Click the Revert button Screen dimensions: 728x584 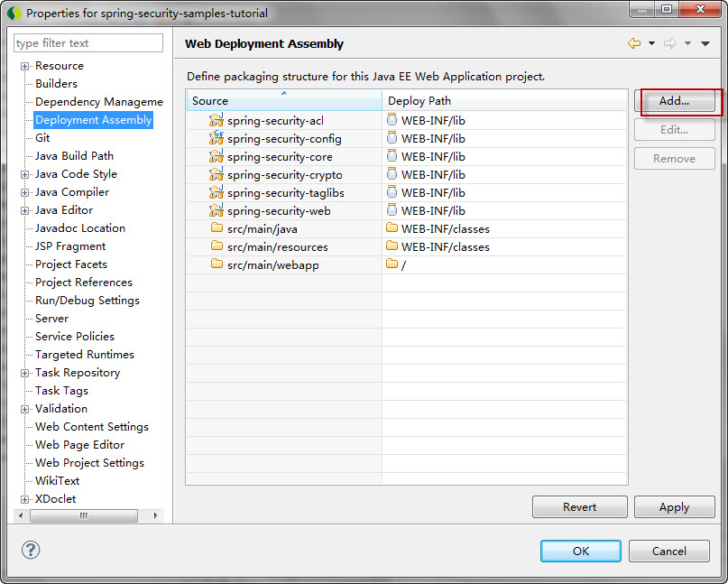[579, 507]
